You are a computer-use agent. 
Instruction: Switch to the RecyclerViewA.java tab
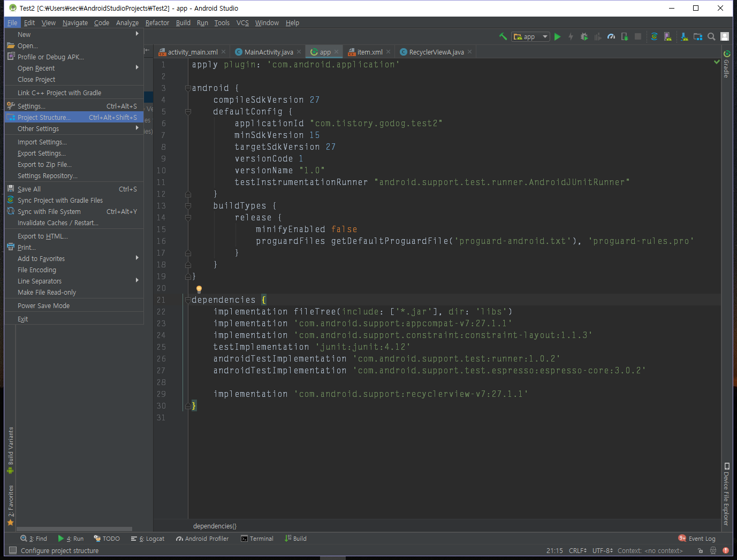[x=436, y=52]
